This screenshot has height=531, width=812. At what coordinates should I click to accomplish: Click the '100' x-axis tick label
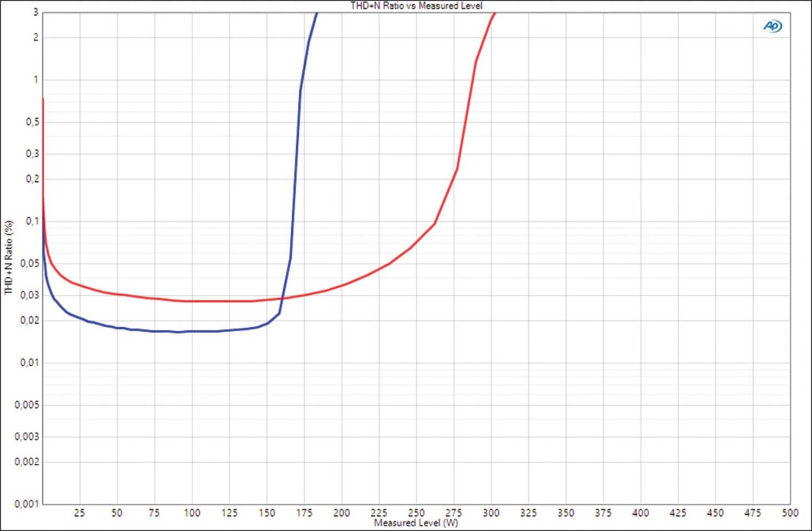pos(192,513)
